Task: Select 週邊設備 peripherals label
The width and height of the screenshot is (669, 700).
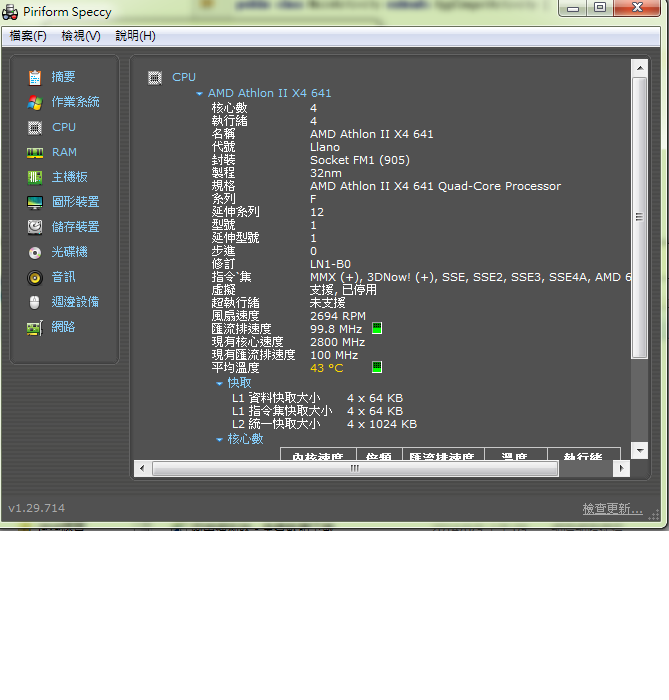Action: [75, 302]
